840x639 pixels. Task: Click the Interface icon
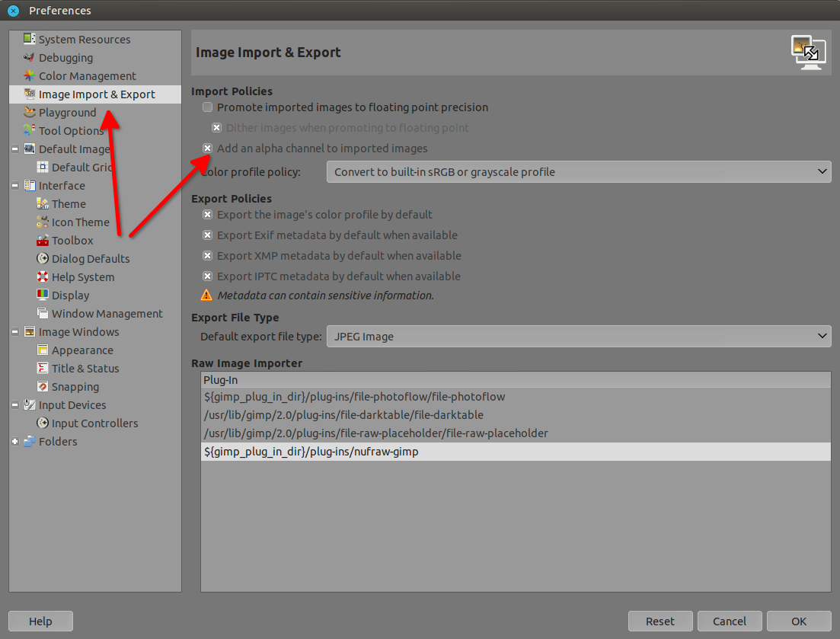(x=30, y=185)
